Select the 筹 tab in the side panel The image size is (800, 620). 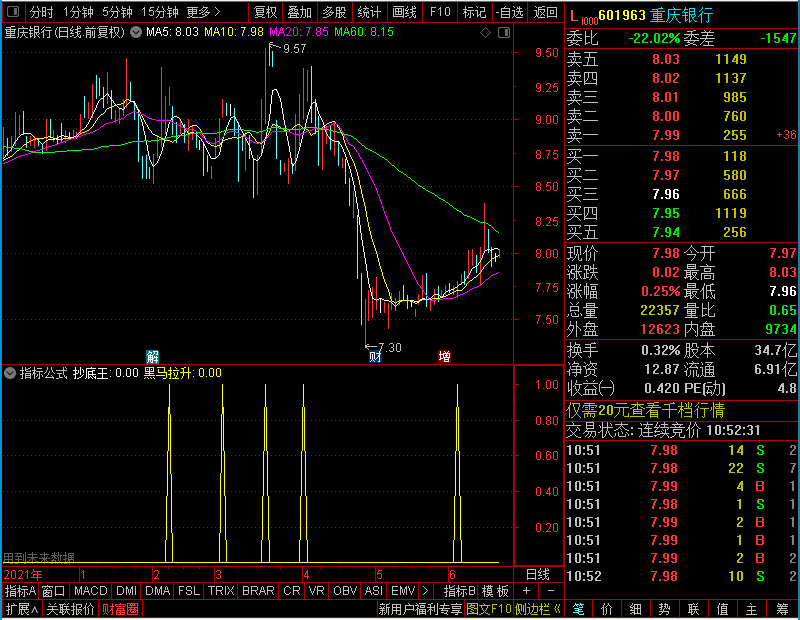(x=782, y=609)
